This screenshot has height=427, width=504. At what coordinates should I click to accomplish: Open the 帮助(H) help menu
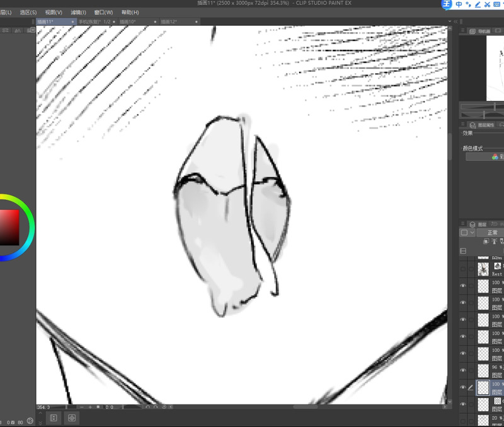130,13
